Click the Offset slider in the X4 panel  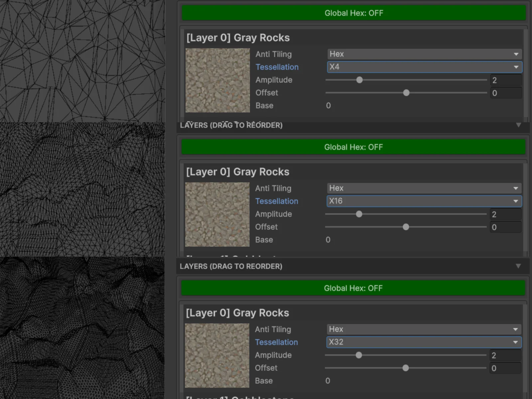click(406, 93)
